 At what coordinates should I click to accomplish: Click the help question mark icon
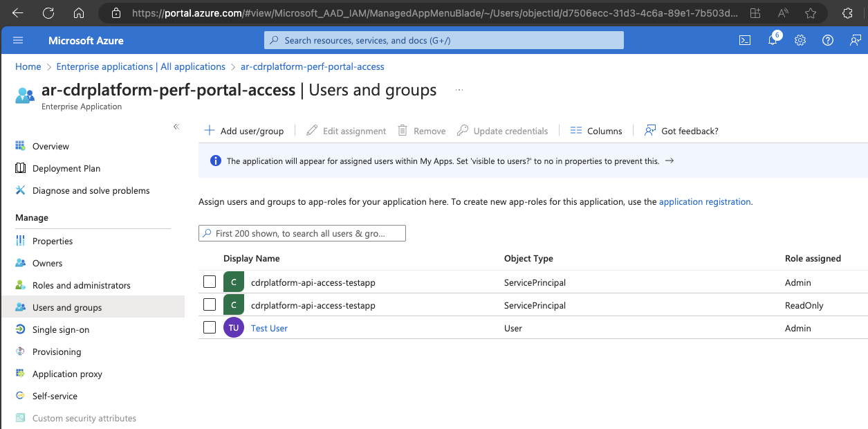tap(827, 41)
